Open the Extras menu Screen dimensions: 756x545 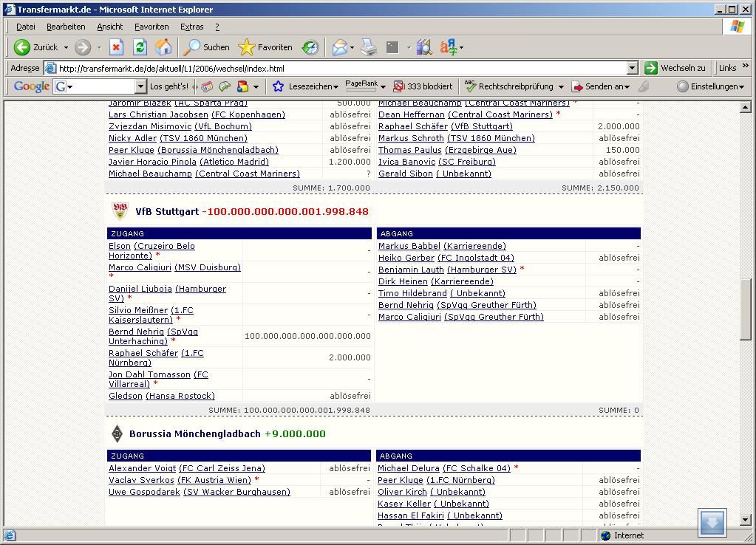(x=192, y=27)
